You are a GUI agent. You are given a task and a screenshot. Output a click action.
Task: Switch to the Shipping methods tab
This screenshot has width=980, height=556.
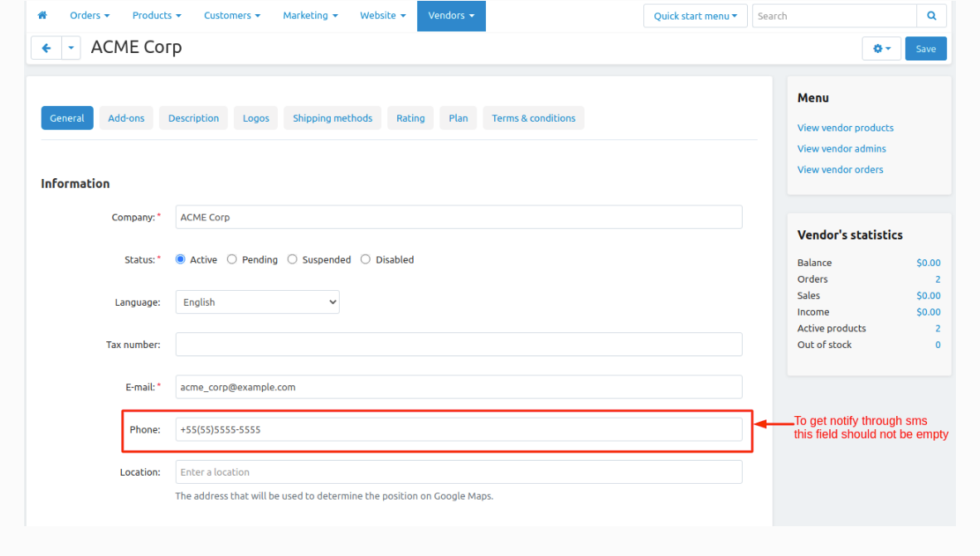(x=332, y=118)
